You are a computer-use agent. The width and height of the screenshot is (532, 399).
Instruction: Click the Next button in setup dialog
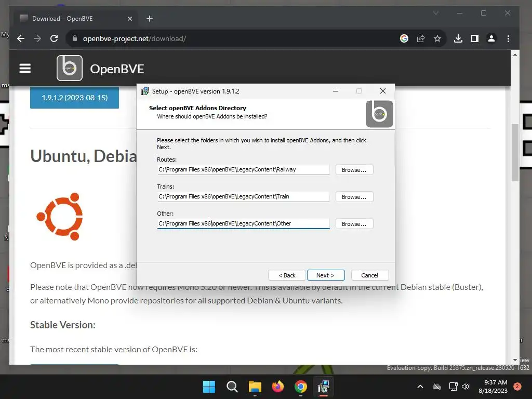click(x=326, y=275)
